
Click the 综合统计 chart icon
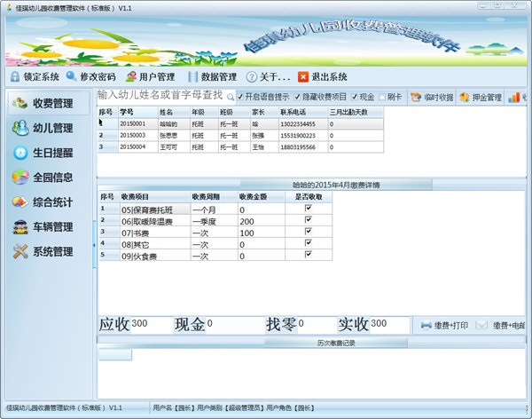(x=20, y=202)
